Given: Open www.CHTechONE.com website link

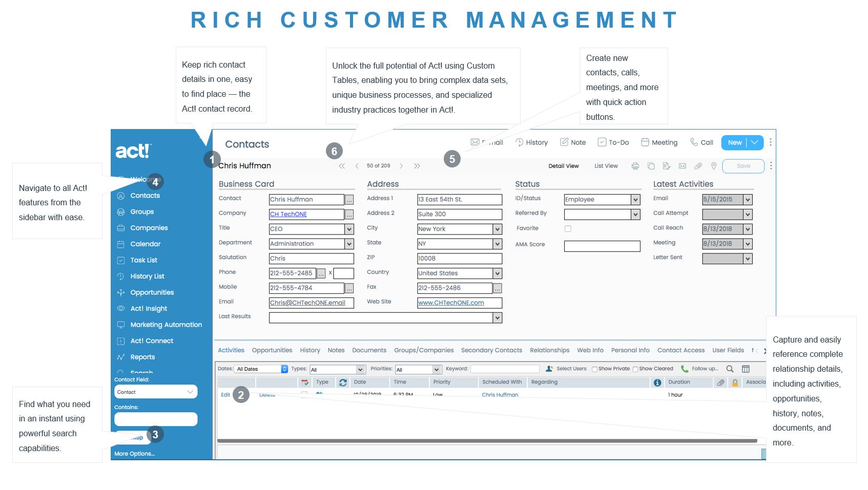Looking at the screenshot, I should (451, 303).
